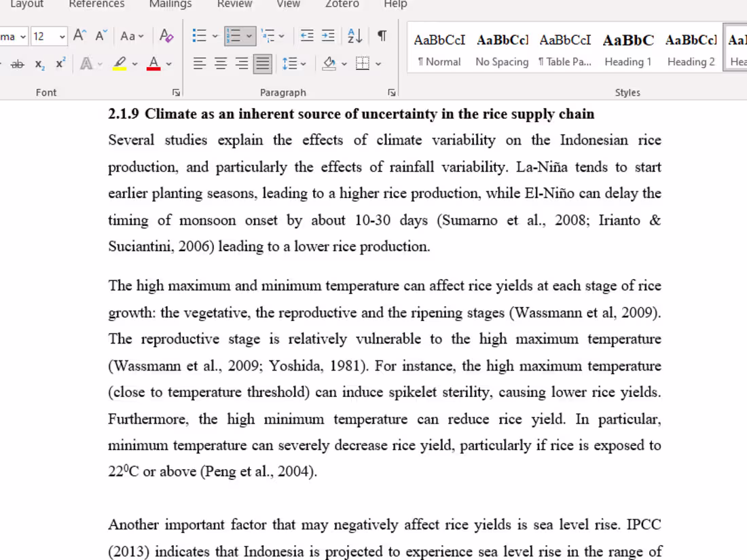Open the View ribbon tab
Image resolution: width=747 pixels, height=560 pixels.
[289, 4]
